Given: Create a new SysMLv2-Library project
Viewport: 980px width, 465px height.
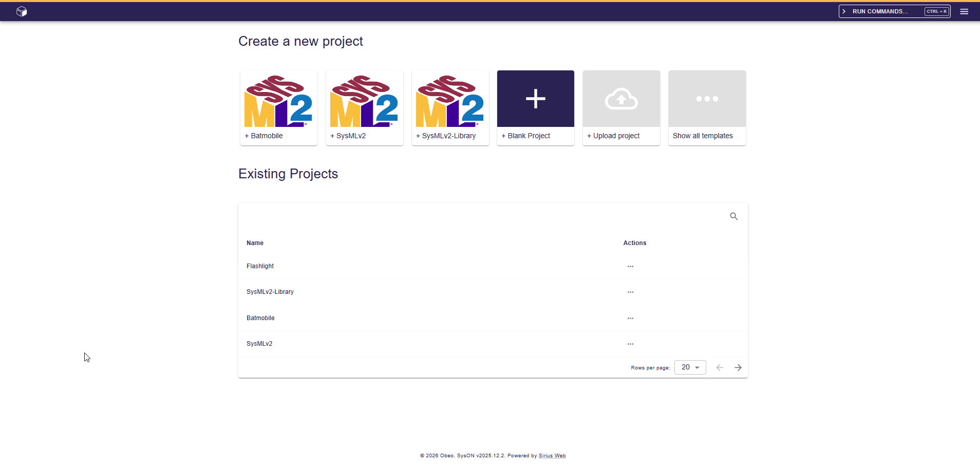Looking at the screenshot, I should click(x=450, y=98).
